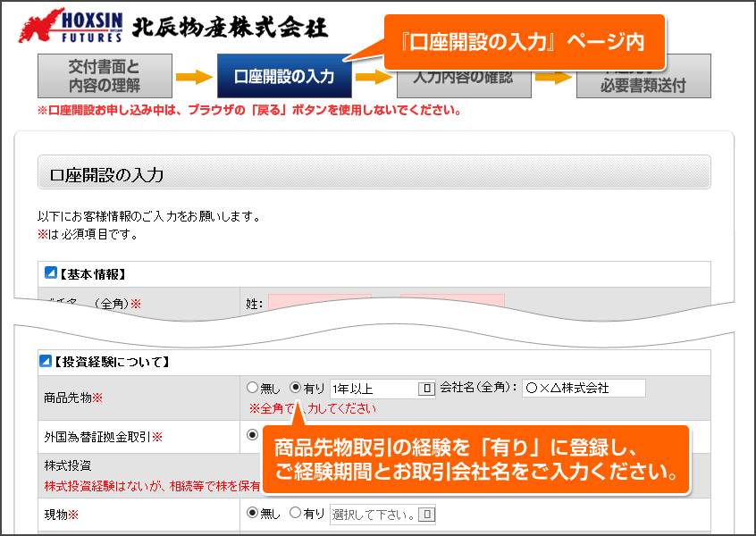Click the 姓 name input field
The image size is (756, 536).
click(319, 303)
